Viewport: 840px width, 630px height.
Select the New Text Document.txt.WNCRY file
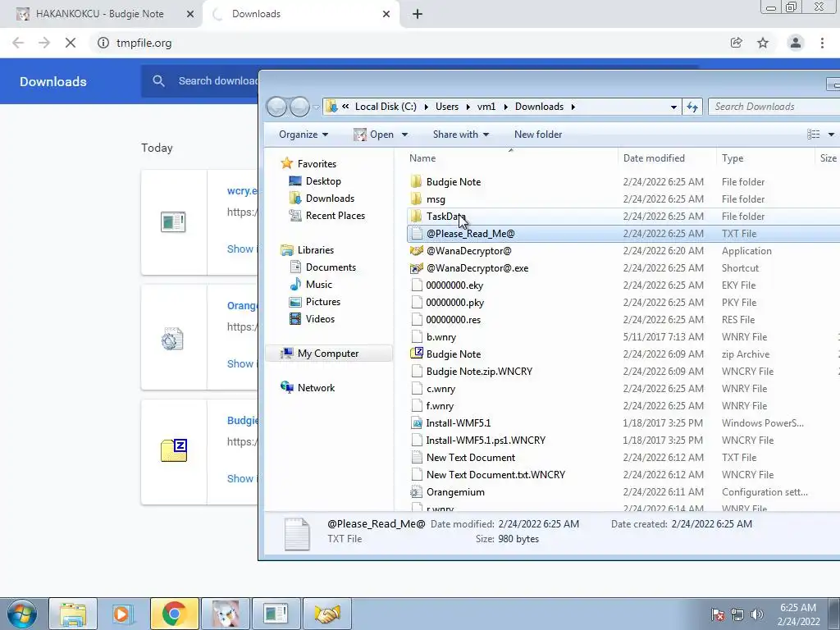pos(495,475)
